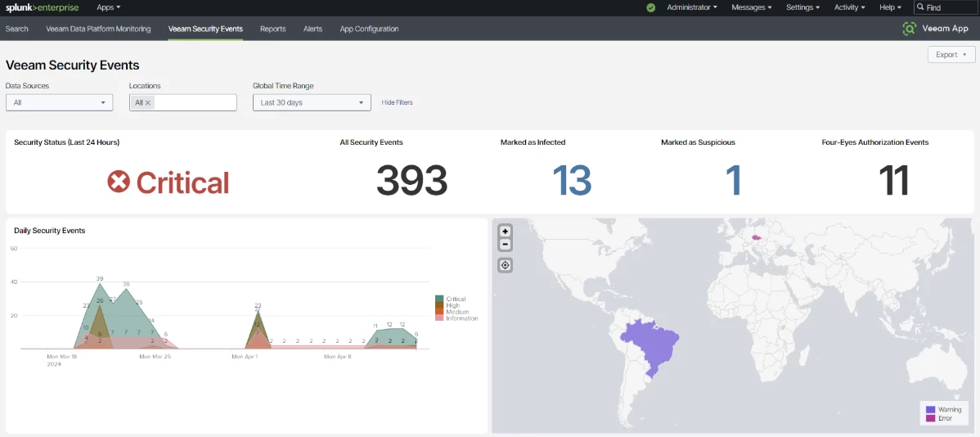Viewport: 980px width, 437px height.
Task: Click the Veeam Security Events page heading
Action: click(x=73, y=65)
